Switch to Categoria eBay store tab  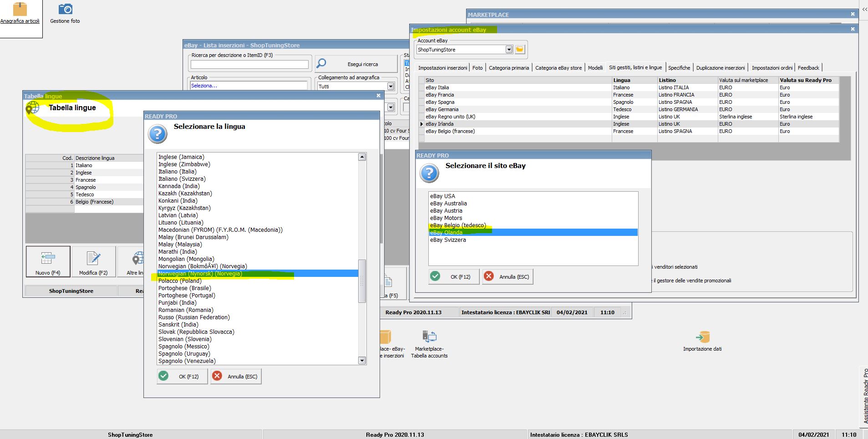click(x=558, y=68)
